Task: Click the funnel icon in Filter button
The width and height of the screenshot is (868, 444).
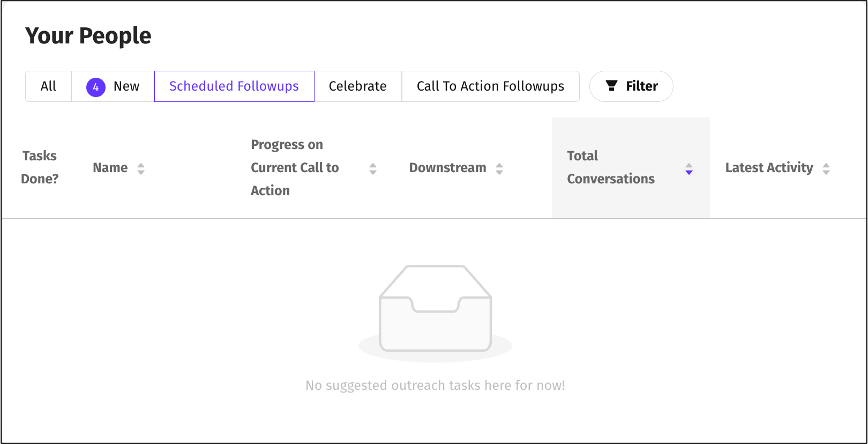Action: pos(611,86)
